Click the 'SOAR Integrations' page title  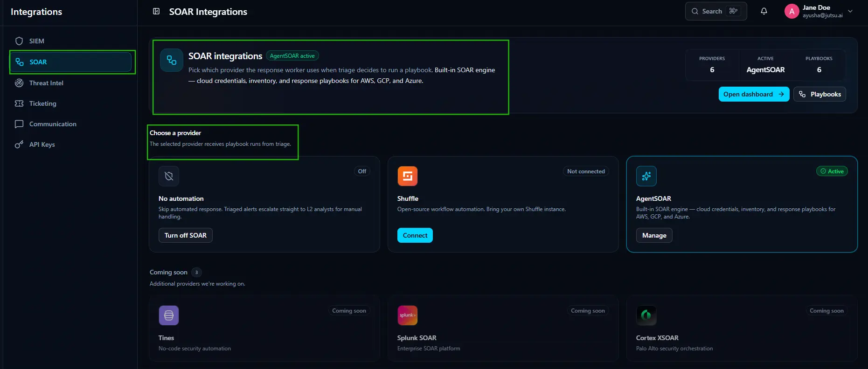tap(208, 12)
